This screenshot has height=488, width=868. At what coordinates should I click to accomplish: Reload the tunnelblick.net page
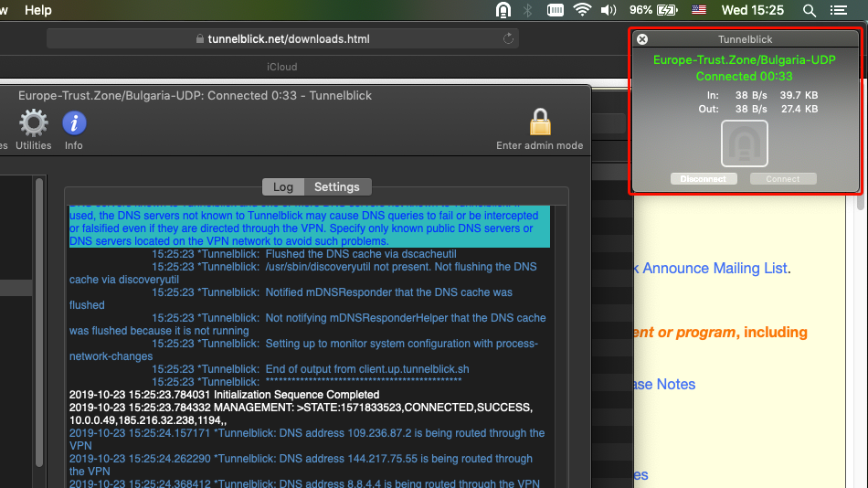508,39
